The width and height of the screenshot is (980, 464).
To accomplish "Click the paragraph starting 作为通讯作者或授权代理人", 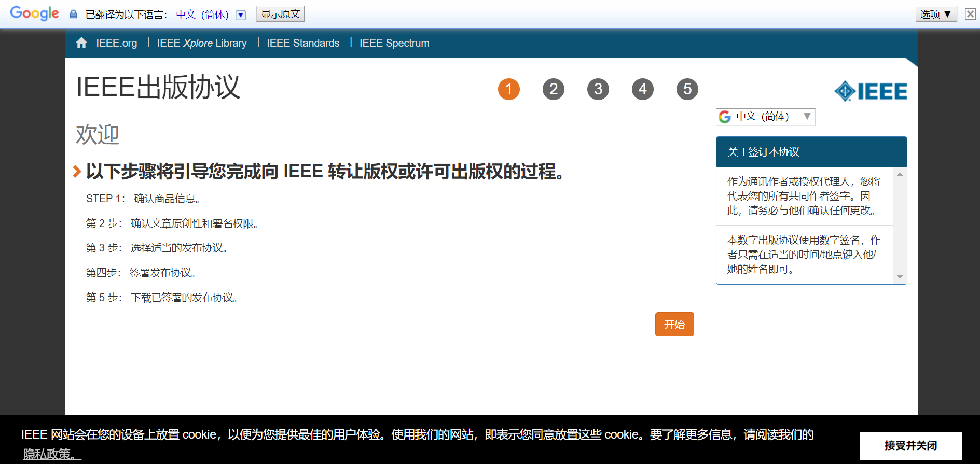I will click(x=804, y=196).
